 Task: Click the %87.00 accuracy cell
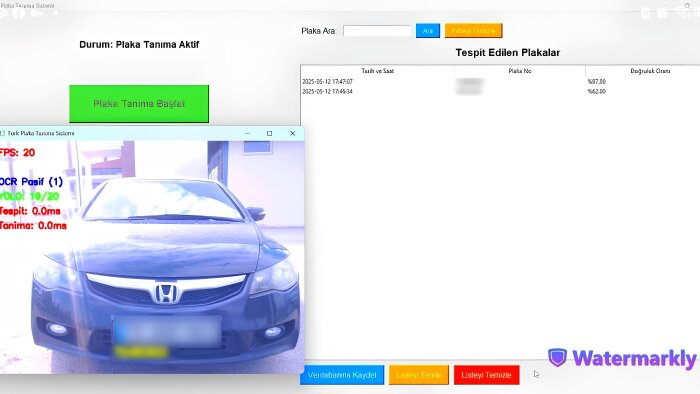(x=596, y=82)
